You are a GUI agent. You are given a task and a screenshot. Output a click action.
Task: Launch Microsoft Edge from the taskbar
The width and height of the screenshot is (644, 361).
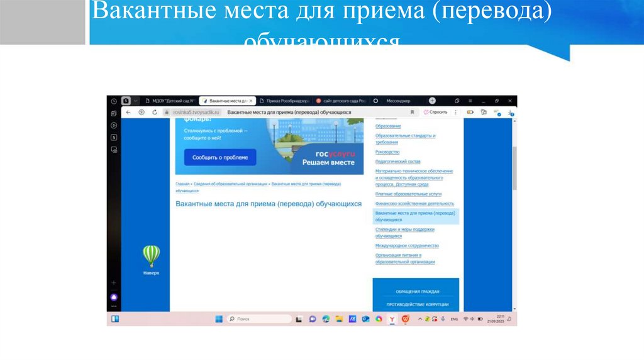point(326,319)
